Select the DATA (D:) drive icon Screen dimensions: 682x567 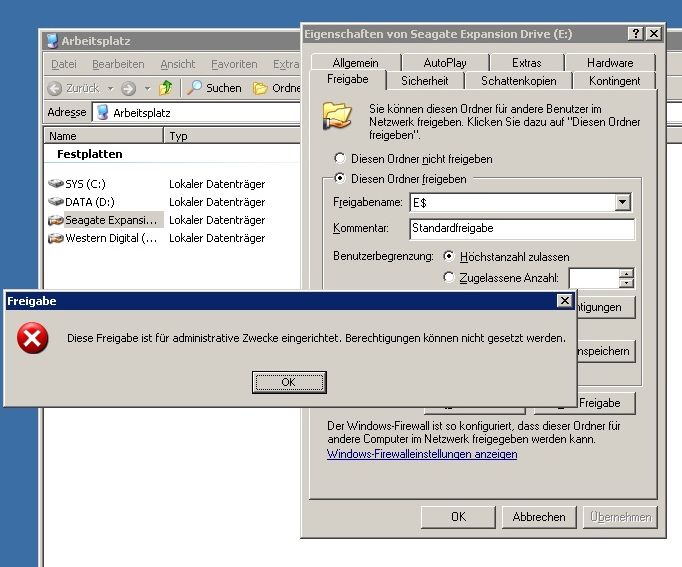point(56,202)
